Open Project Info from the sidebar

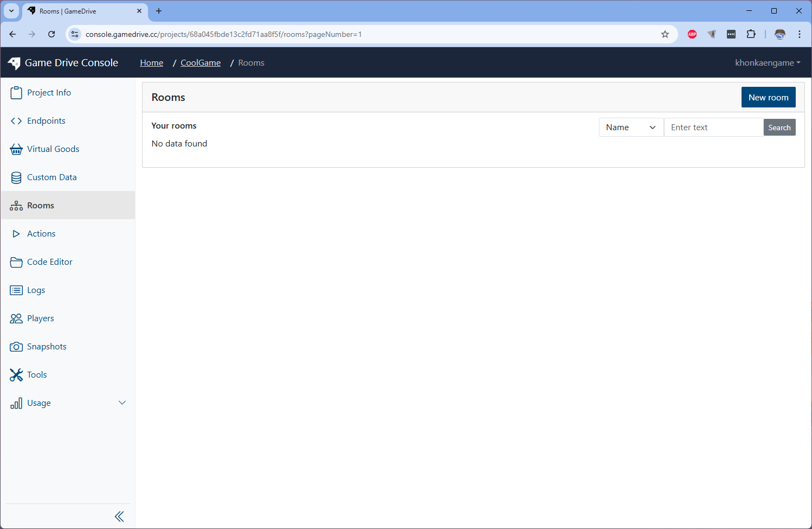[x=49, y=93]
